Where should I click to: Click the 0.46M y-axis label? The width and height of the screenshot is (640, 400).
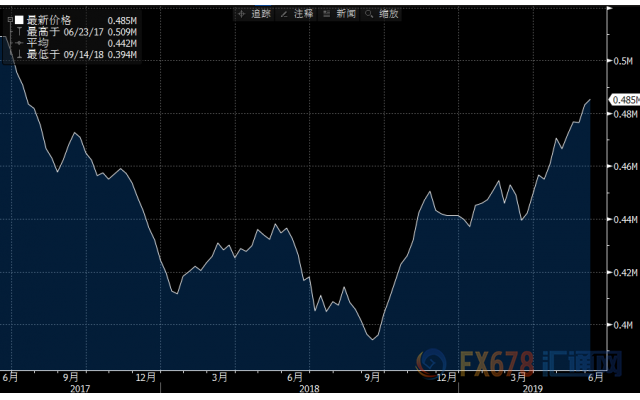click(625, 167)
